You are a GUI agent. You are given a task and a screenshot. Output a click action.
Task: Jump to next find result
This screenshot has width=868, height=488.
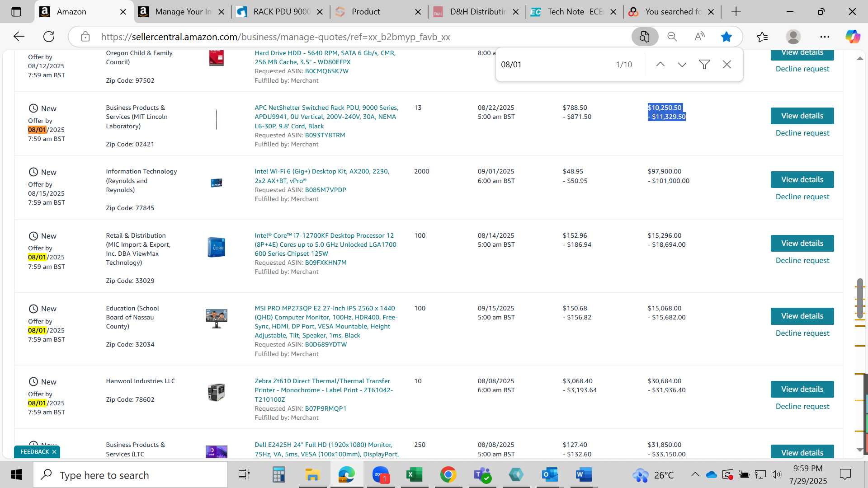(x=682, y=65)
